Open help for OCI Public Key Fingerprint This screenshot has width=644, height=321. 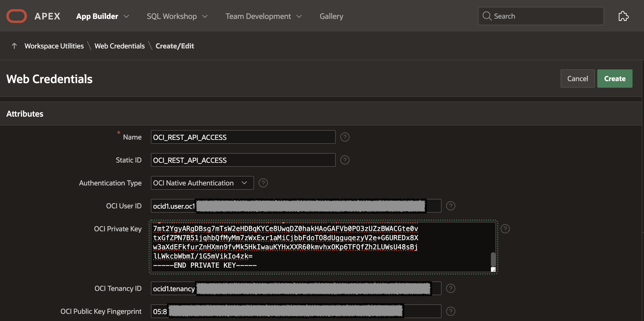(450, 311)
